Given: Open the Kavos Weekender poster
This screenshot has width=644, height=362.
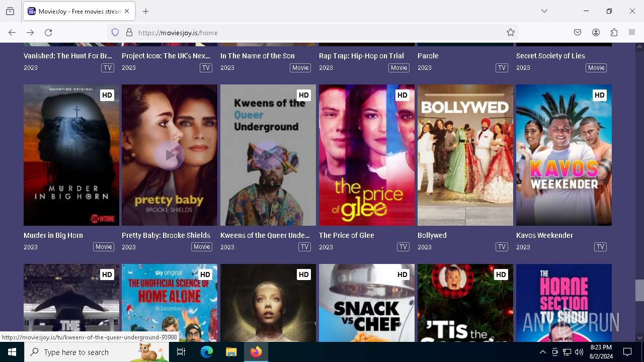Looking at the screenshot, I should 564,155.
